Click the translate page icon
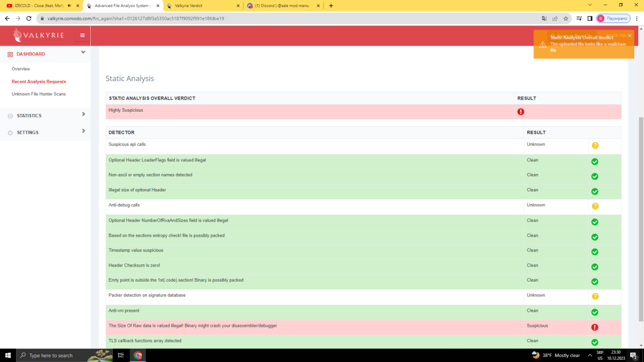Screen dimensions: 644x362 (544, 19)
